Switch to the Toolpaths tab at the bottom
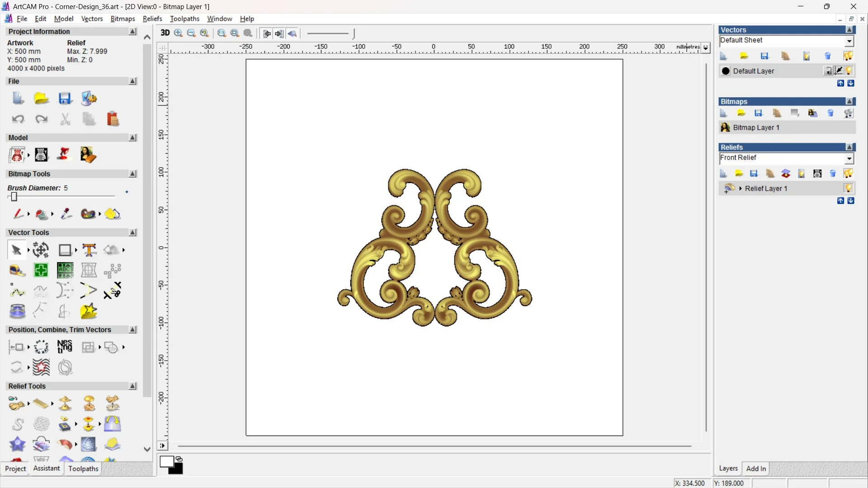 83,469
